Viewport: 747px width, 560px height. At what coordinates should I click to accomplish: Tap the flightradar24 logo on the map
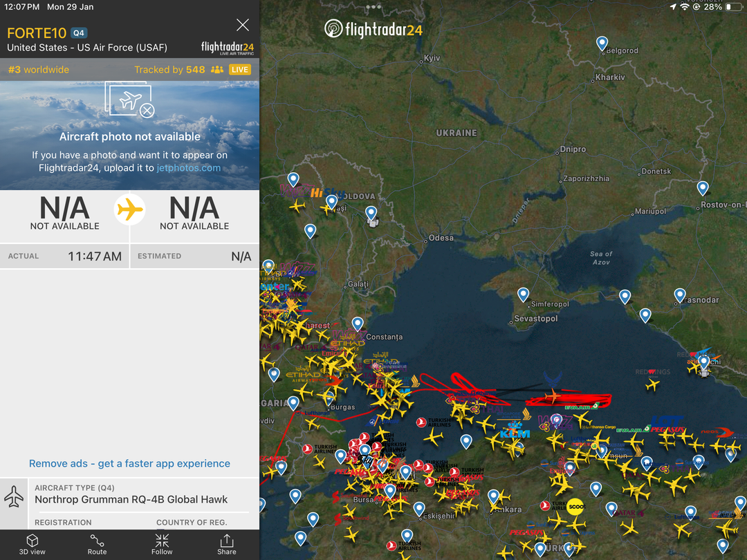click(x=373, y=29)
